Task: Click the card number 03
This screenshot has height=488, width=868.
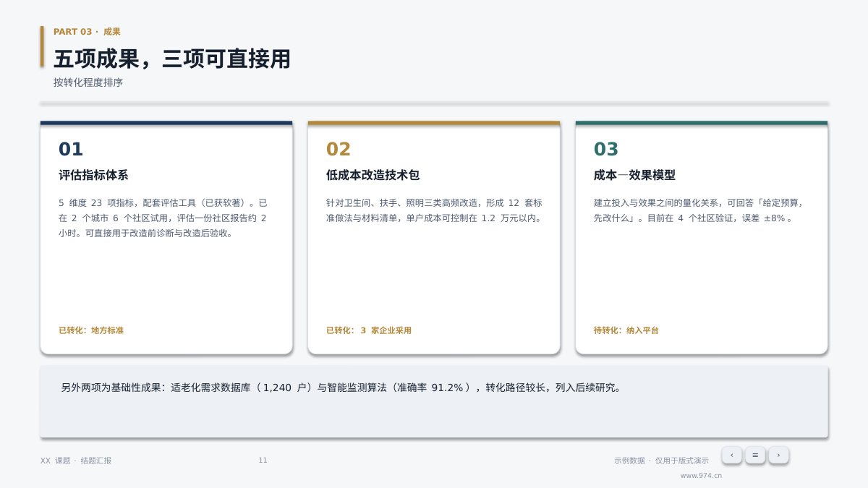Action: tap(606, 149)
